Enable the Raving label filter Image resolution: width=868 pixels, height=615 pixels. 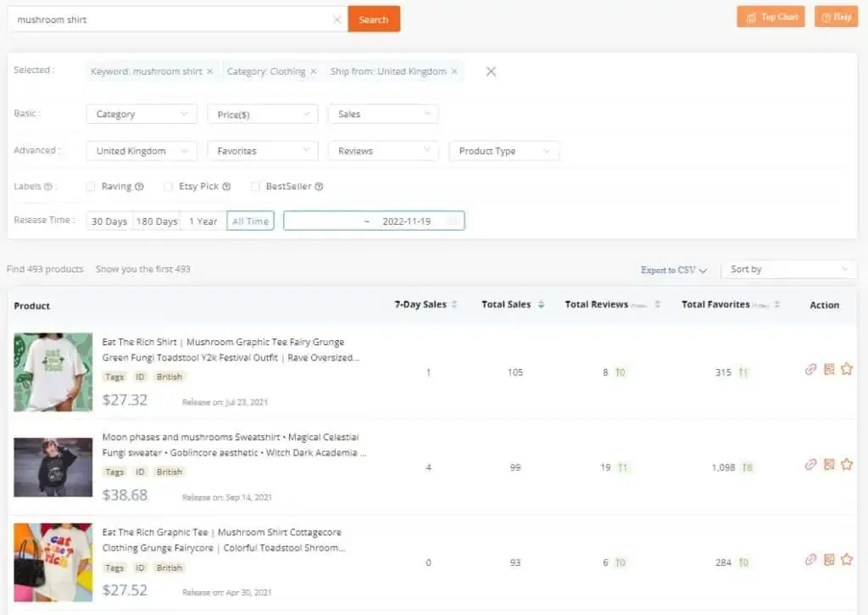91,186
